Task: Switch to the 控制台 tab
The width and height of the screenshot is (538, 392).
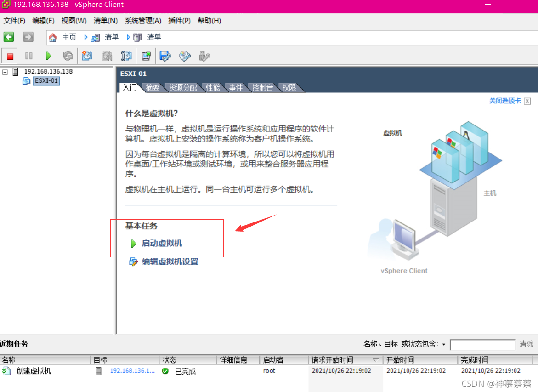Action: 262,87
